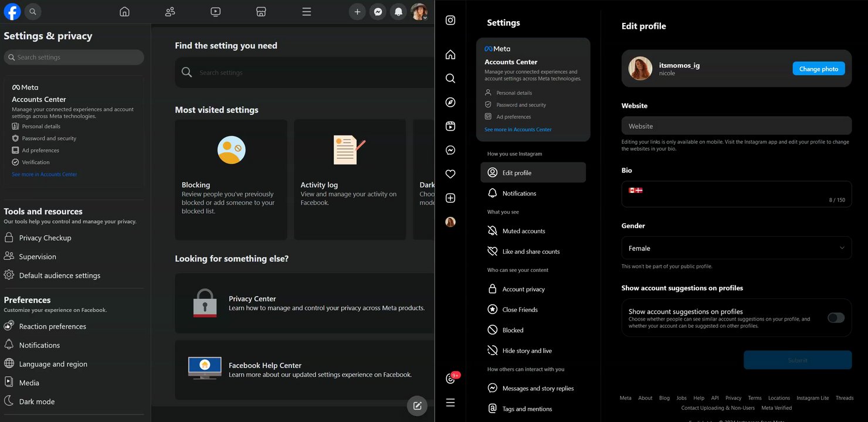The width and height of the screenshot is (868, 422).
Task: Click the Submit button on Edit profile
Action: pos(798,360)
